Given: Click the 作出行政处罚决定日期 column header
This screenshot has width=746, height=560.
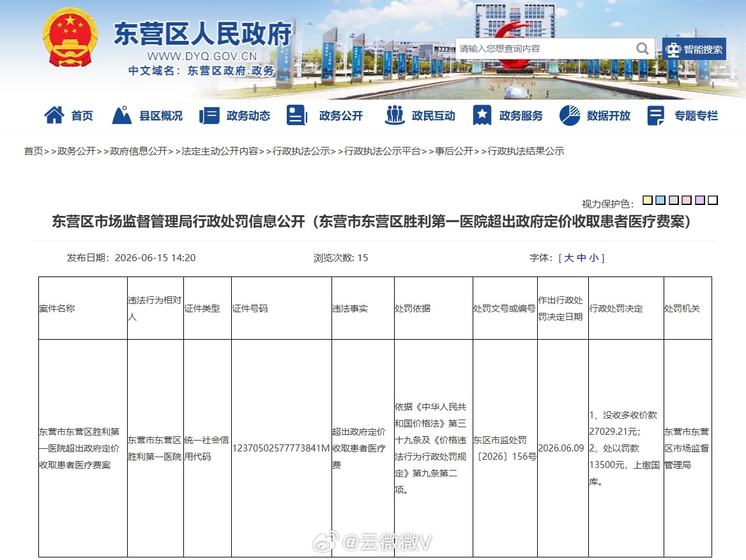Looking at the screenshot, I should [563, 308].
